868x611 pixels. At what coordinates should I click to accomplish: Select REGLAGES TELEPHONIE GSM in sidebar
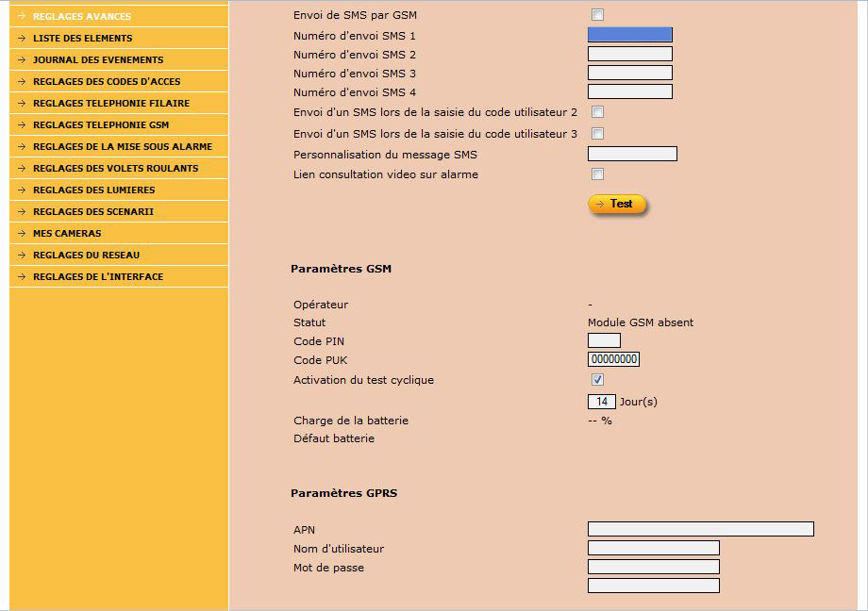point(100,125)
